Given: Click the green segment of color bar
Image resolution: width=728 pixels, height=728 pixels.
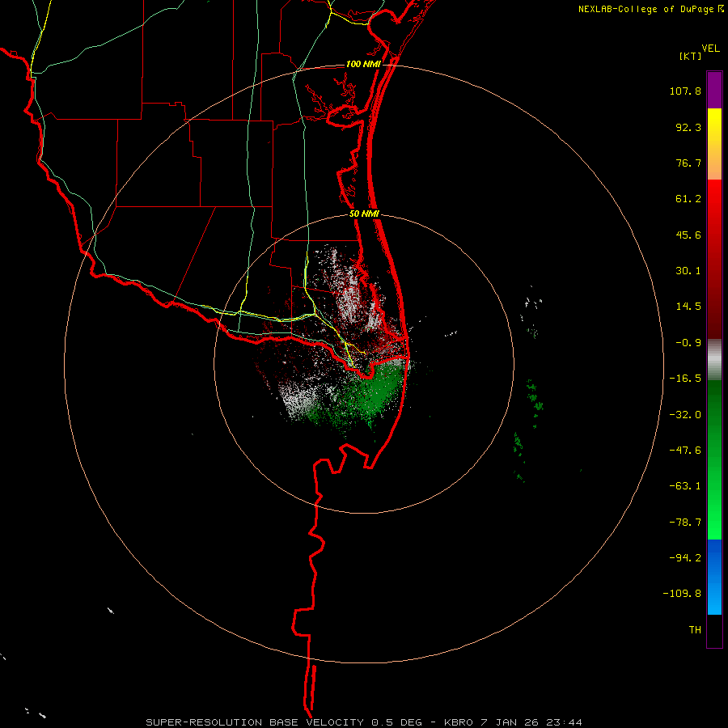Looking at the screenshot, I should coord(714,459).
